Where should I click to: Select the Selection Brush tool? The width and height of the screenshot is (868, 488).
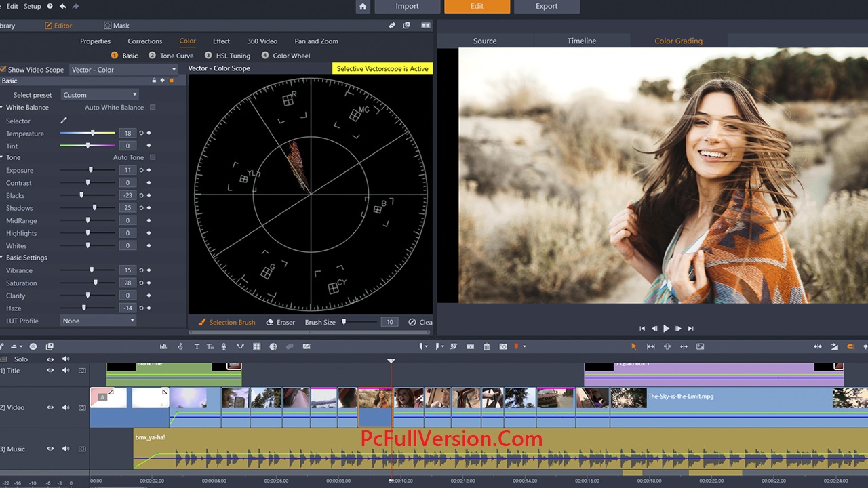click(x=226, y=322)
